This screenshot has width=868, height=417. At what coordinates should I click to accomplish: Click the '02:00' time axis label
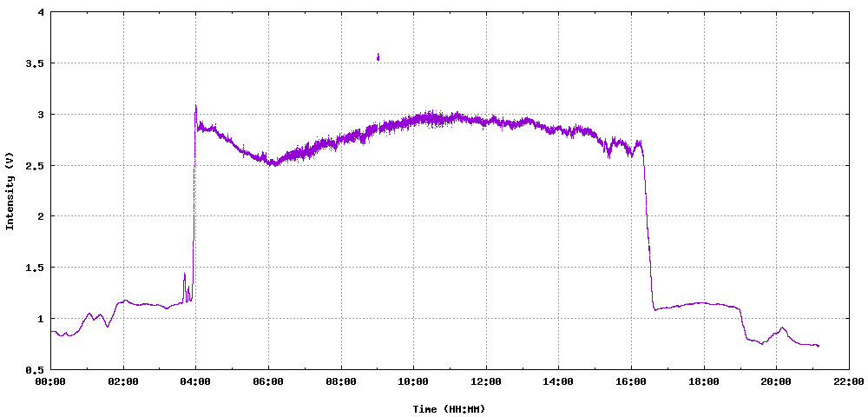[123, 381]
